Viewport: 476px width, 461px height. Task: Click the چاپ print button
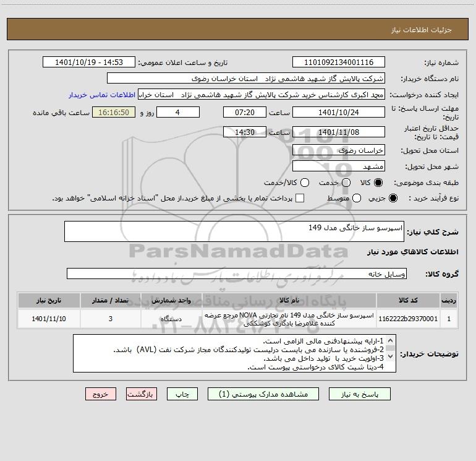pyautogui.click(x=182, y=394)
